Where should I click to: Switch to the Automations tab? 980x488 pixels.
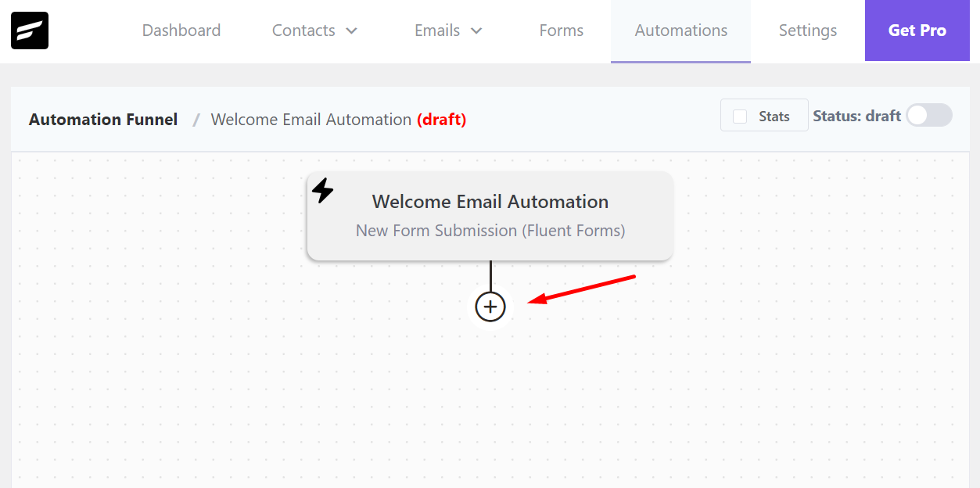click(680, 30)
